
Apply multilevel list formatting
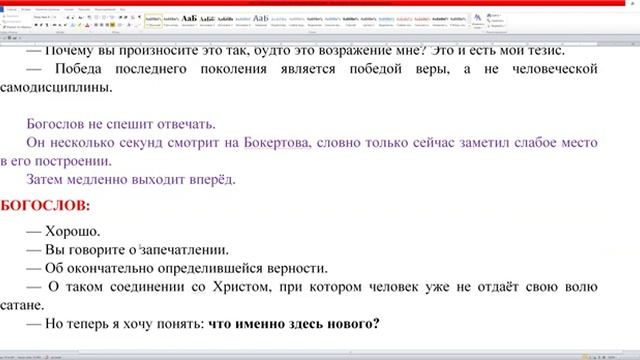(112, 17)
